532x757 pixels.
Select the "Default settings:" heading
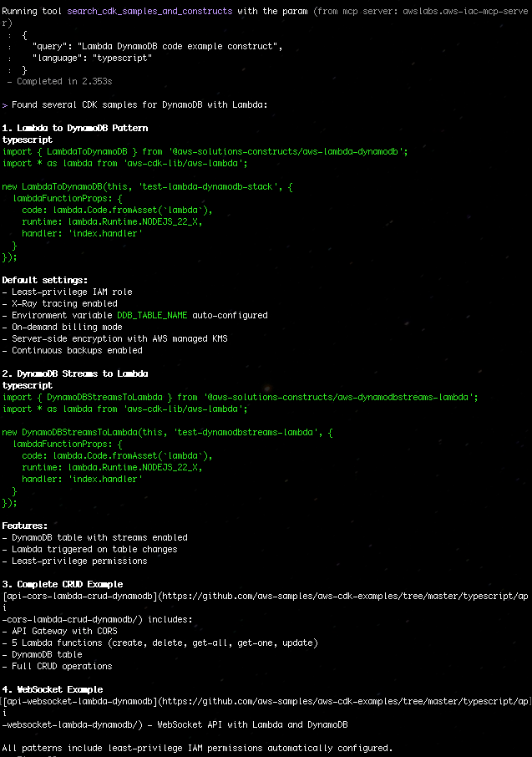45,280
